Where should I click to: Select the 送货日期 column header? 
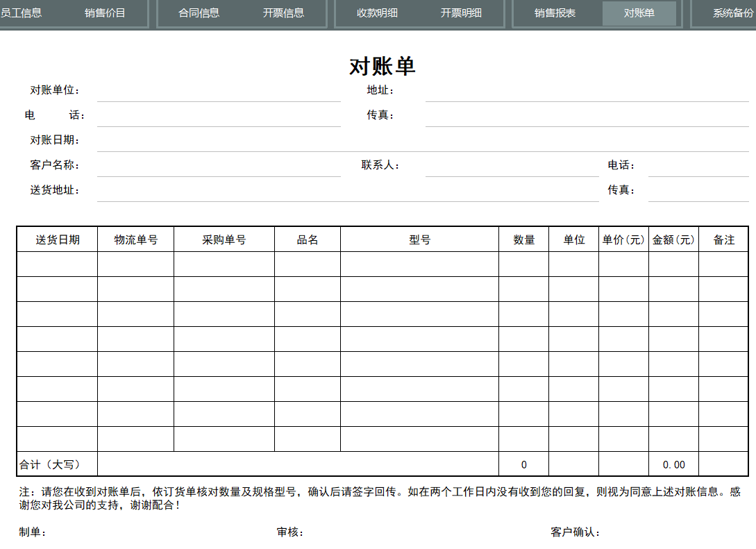58,239
